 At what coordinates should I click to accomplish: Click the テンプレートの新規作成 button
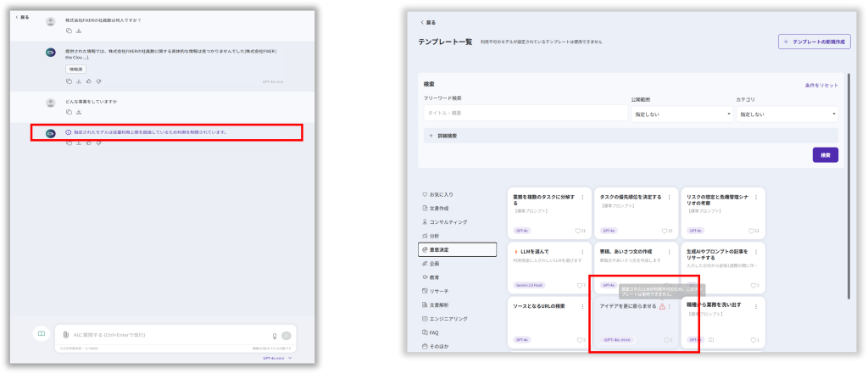click(814, 42)
